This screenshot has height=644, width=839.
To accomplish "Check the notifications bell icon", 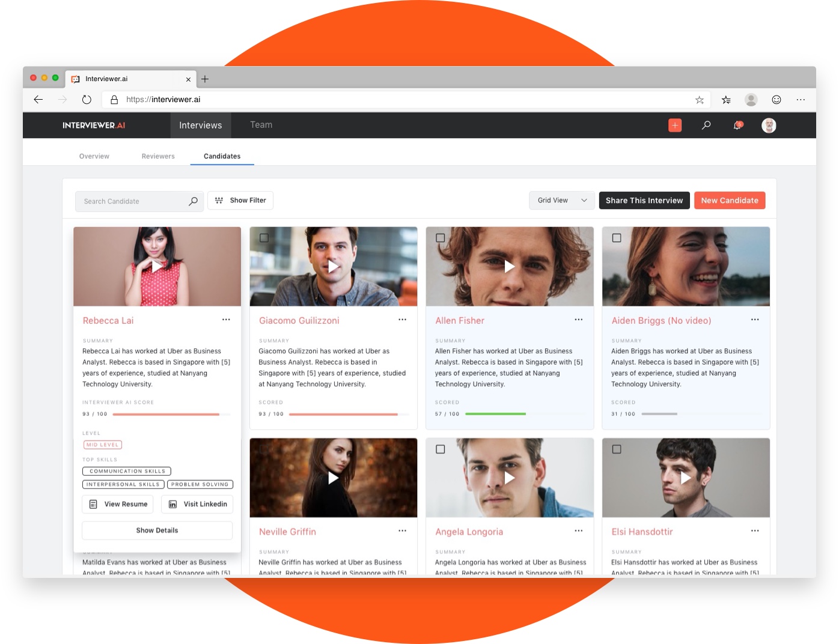I will [x=737, y=125].
